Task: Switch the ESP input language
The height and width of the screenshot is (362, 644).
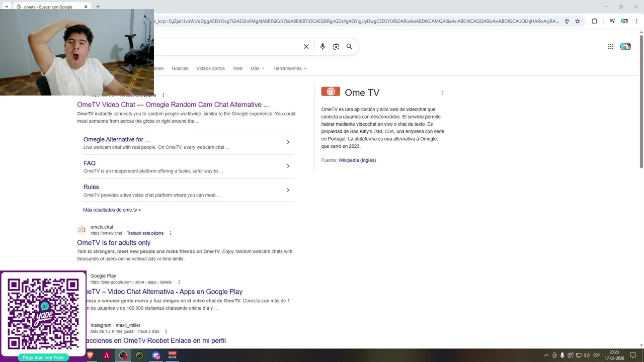Action: (597, 355)
